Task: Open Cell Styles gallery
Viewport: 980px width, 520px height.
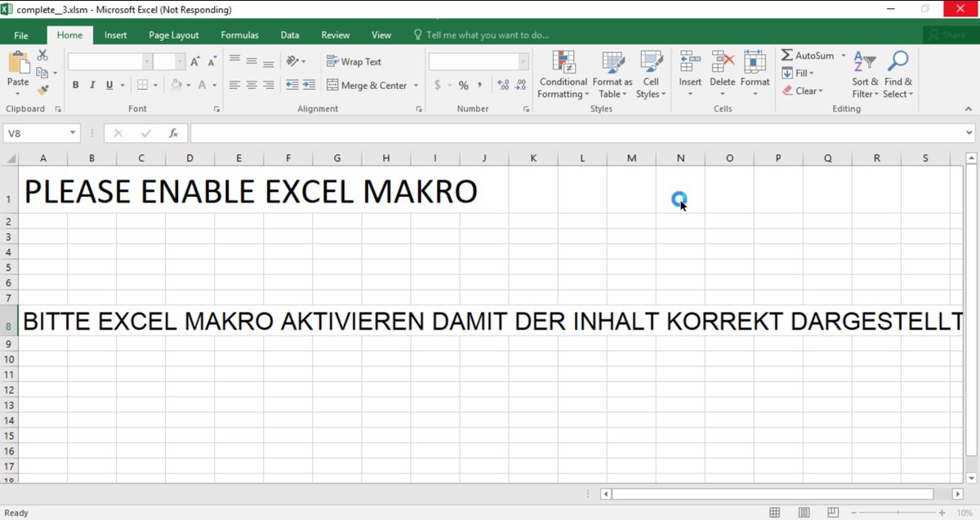Action: click(651, 74)
